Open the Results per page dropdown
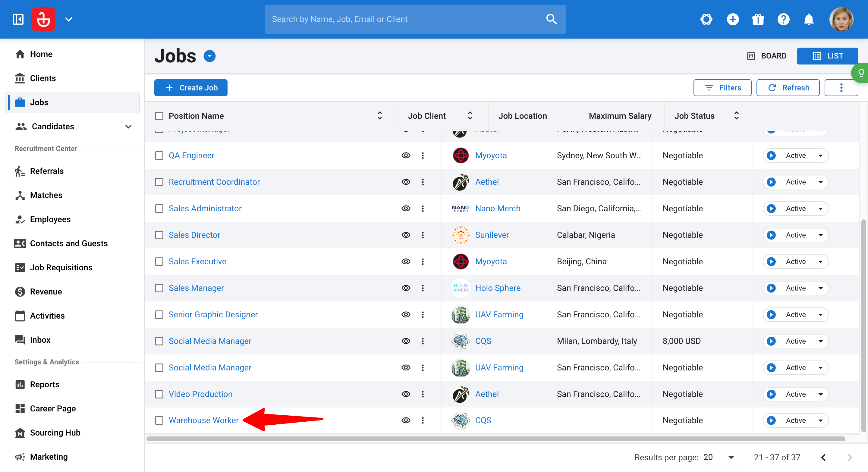 coord(720,457)
